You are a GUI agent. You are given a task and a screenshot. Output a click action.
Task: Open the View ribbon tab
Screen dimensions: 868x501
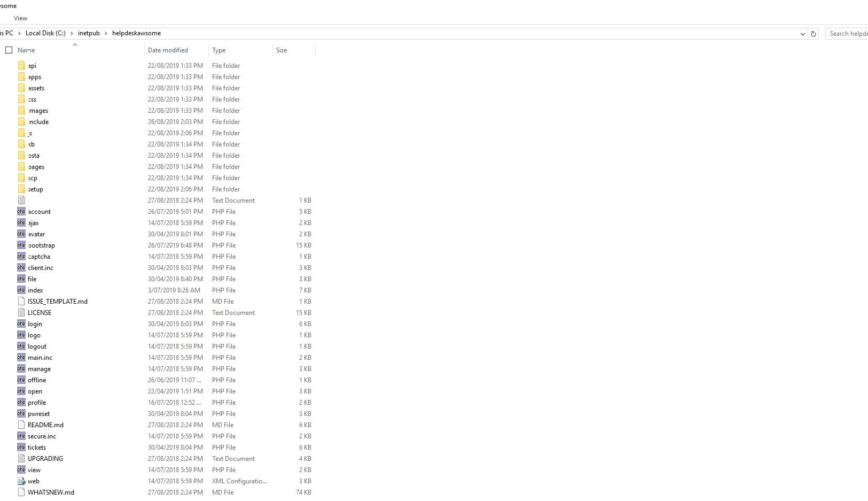point(20,18)
